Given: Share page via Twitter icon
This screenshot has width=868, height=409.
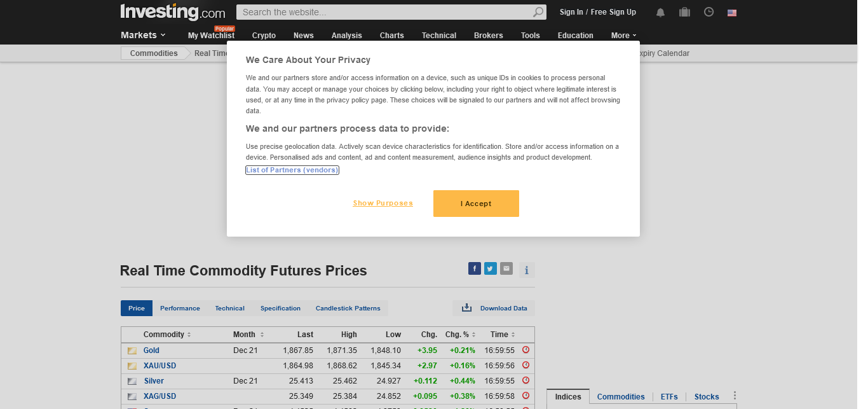Looking at the screenshot, I should (491, 268).
